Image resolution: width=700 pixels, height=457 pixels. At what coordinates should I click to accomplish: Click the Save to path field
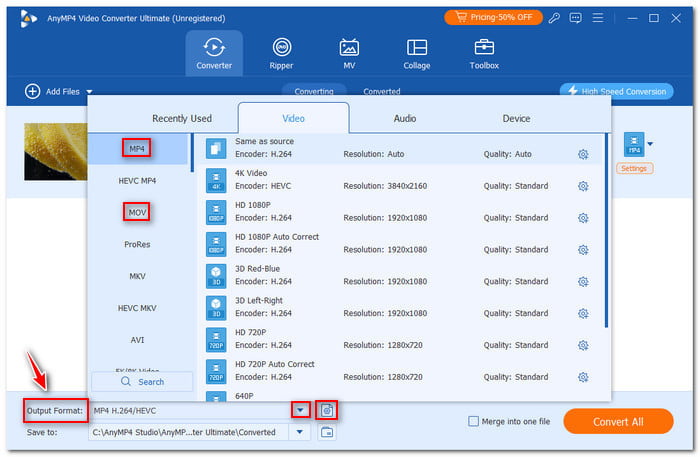point(189,432)
